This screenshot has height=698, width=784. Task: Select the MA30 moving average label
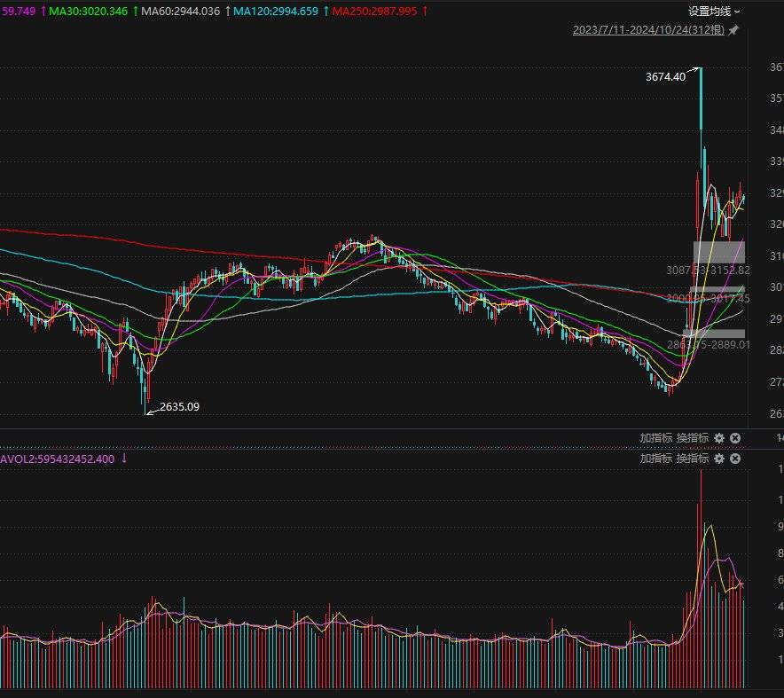89,11
